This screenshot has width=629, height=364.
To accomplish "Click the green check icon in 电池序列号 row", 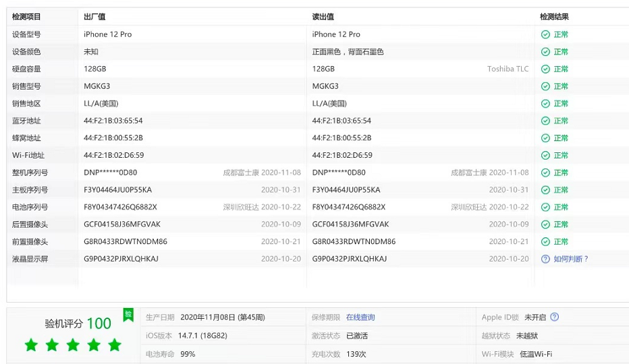I will point(545,207).
